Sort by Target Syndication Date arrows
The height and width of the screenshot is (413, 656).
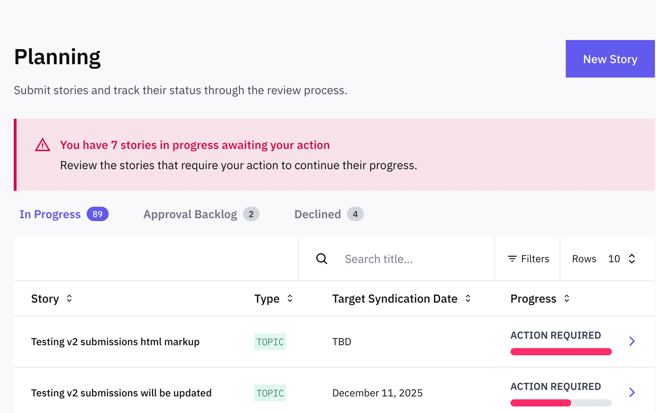468,299
